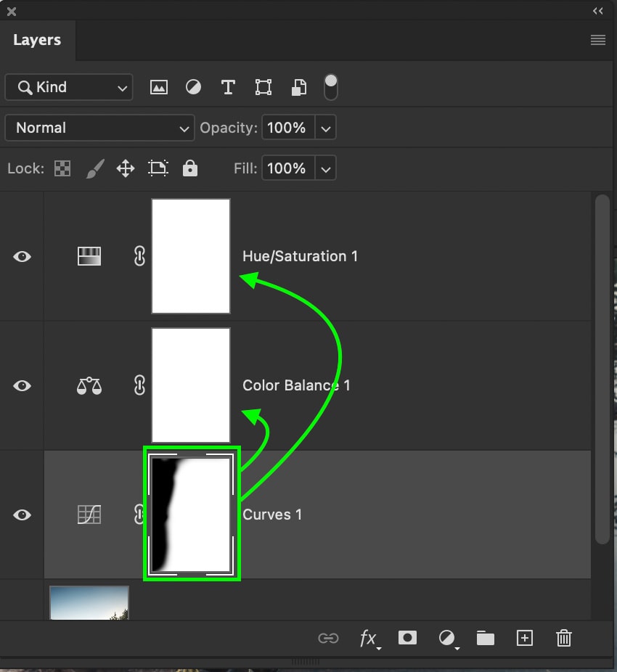Collapse the panel with double arrows
Viewport: 617px width, 672px height.
pos(598,11)
